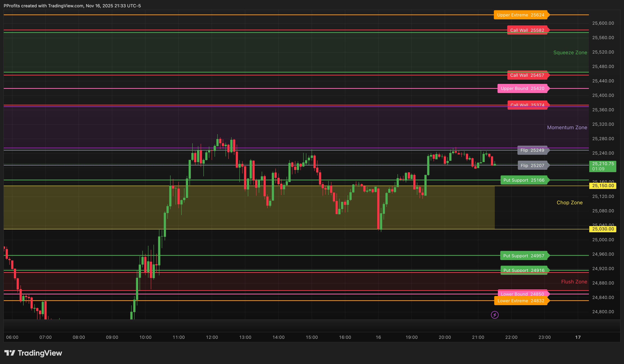The height and width of the screenshot is (364, 624).
Task: Toggle the Momentum Zone label visibility
Action: (x=567, y=127)
